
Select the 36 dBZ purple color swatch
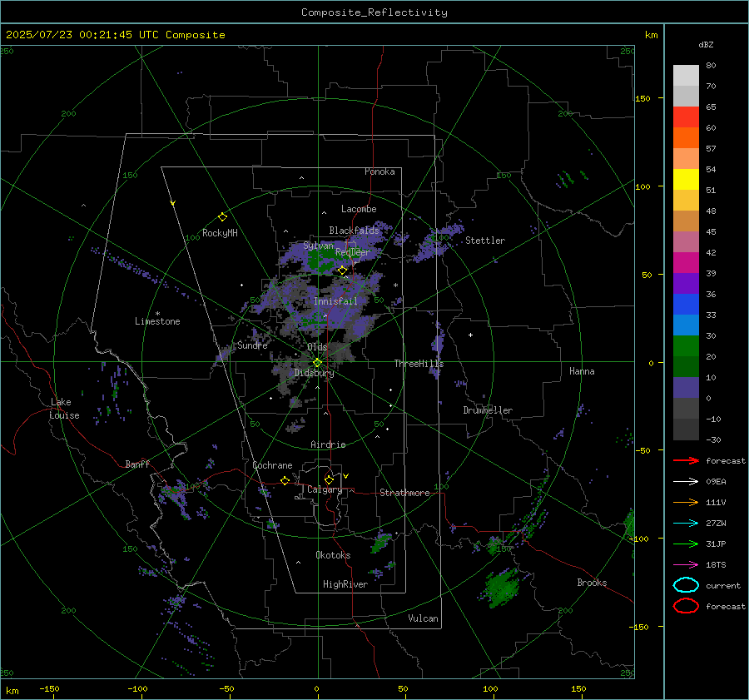pyautogui.click(x=686, y=283)
